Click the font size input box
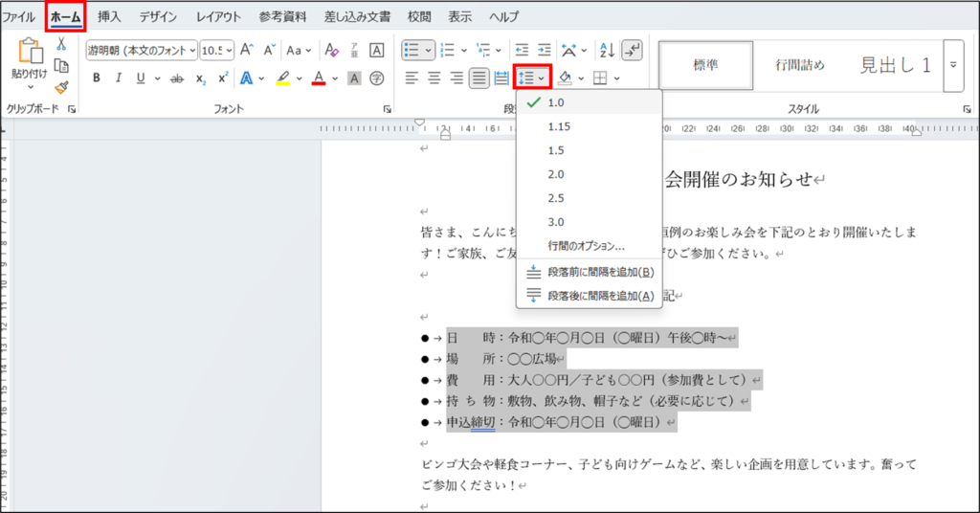The width and height of the screenshot is (980, 513). click(x=212, y=51)
